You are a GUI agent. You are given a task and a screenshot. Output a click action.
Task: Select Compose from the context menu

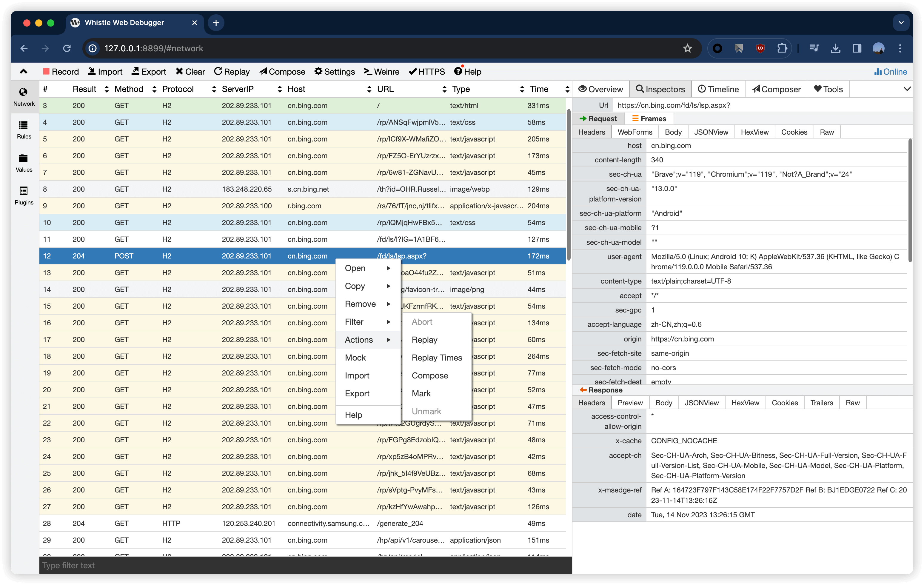pyautogui.click(x=430, y=375)
